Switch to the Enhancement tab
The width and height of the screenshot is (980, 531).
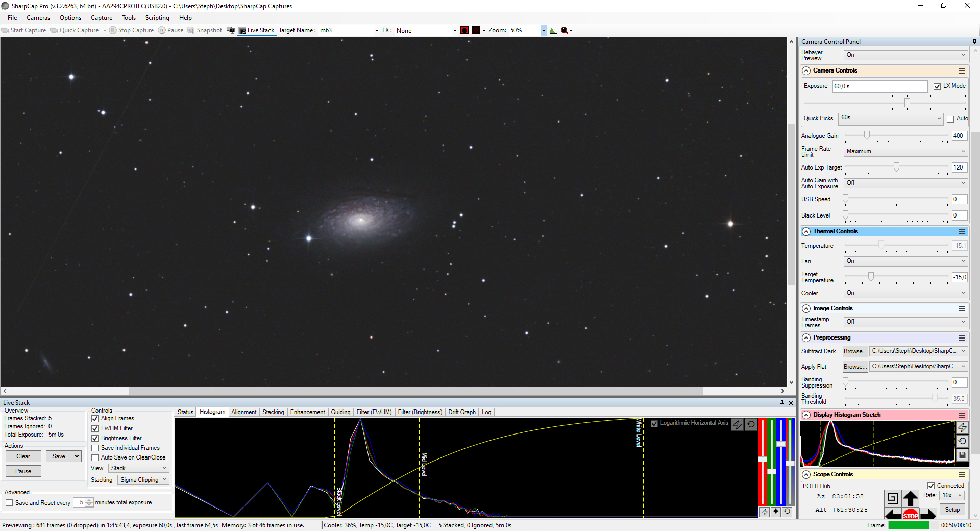(x=307, y=412)
